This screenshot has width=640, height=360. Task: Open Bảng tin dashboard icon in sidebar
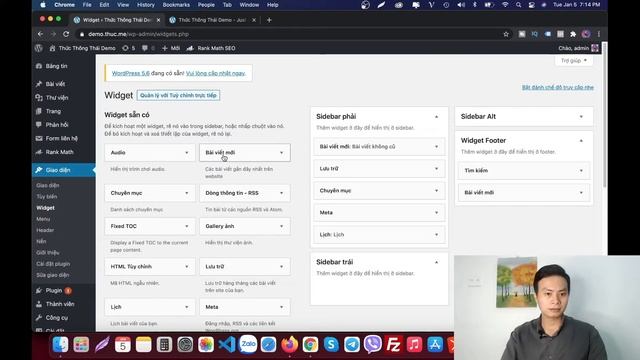[x=39, y=66]
